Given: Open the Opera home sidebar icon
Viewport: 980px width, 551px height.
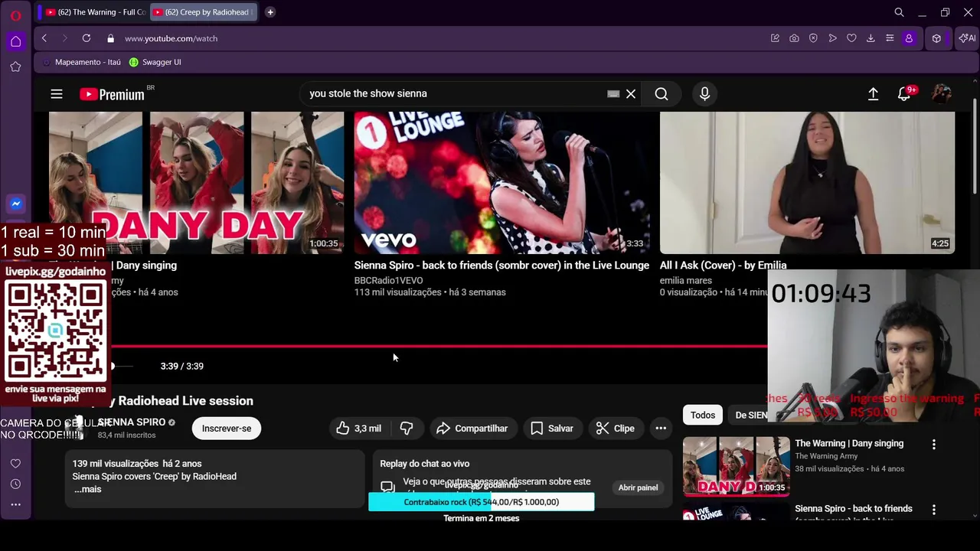Looking at the screenshot, I should [x=15, y=41].
